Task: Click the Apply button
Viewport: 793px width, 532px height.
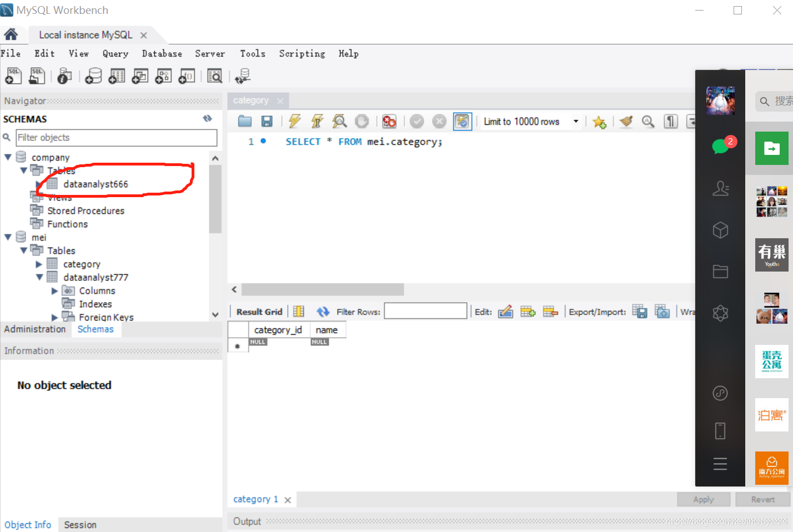Action: [x=704, y=499]
